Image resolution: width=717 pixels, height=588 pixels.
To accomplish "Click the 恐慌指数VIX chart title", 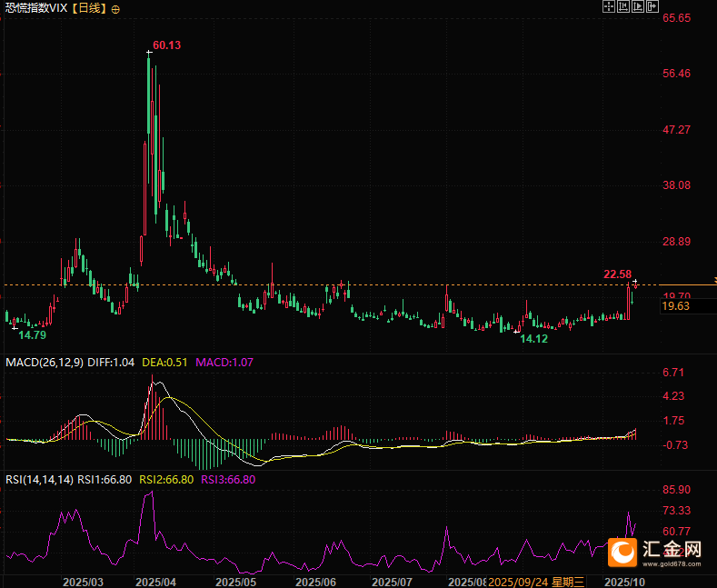I will [36, 8].
